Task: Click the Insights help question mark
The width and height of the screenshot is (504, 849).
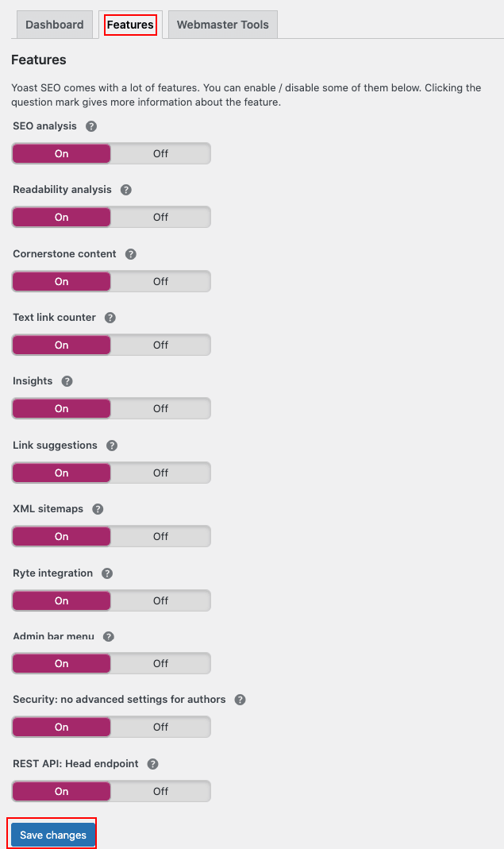Action: coord(67,381)
